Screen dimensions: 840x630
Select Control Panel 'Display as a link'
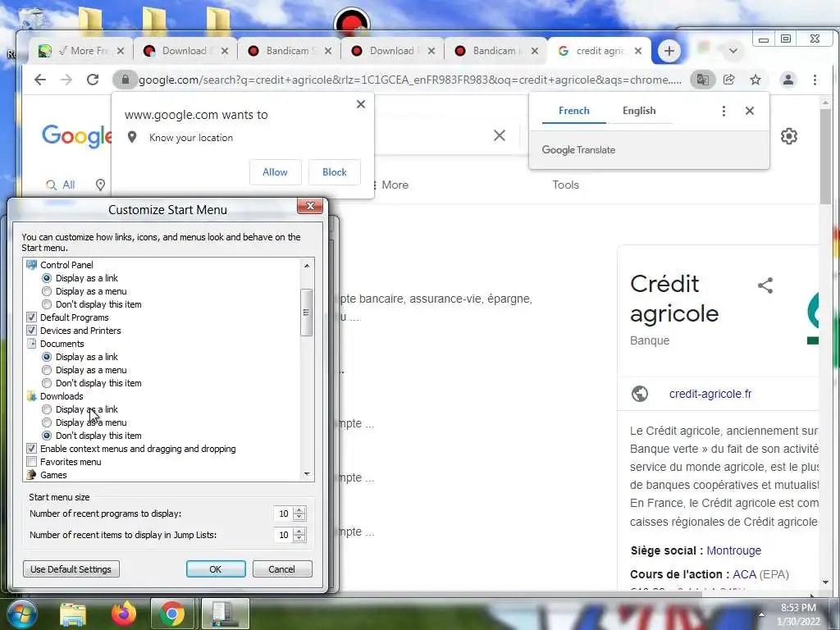pyautogui.click(x=47, y=278)
